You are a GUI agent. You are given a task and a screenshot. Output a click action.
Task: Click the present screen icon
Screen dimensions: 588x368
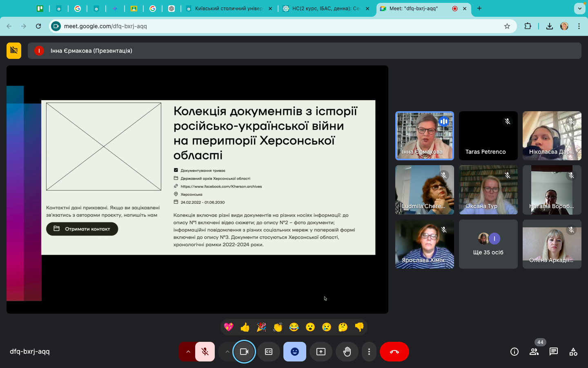[x=321, y=352]
